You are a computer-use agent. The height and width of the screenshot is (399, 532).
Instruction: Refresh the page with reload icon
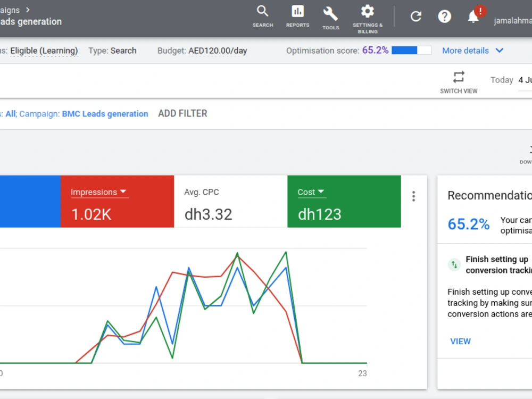[415, 16]
